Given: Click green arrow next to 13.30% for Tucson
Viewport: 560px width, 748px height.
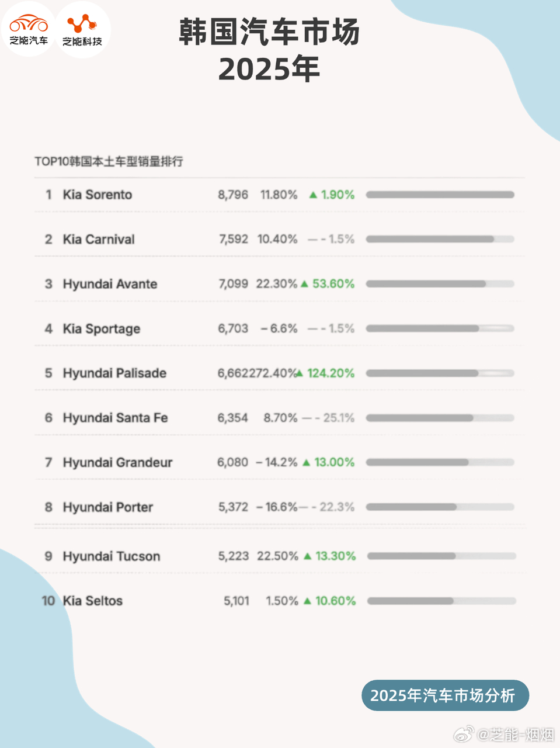Looking at the screenshot, I should 308,556.
